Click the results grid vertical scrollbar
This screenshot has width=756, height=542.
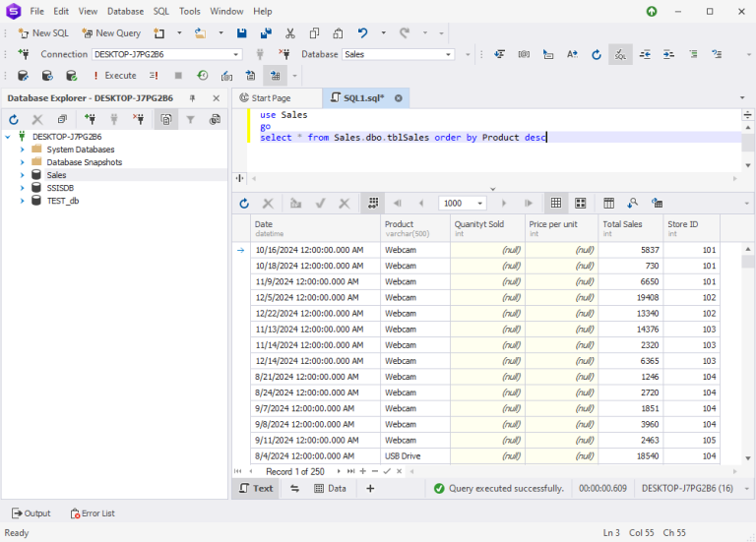748,353
